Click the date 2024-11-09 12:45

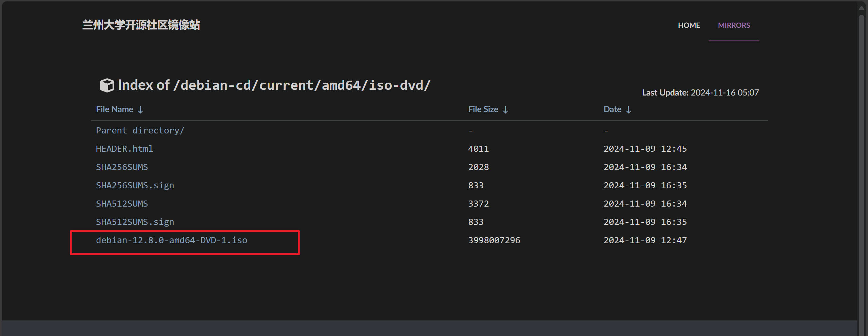645,149
